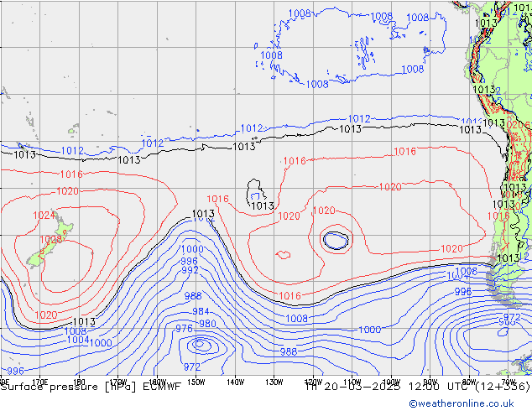
Task: Click the 988 label directly above the 984 label
Action: tap(193, 296)
